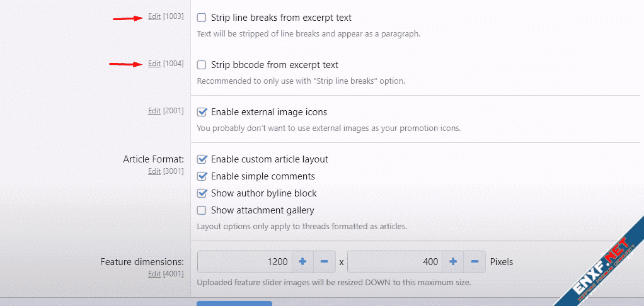Click the blue button at page bottom
The height and width of the screenshot is (306, 644).
[234, 303]
